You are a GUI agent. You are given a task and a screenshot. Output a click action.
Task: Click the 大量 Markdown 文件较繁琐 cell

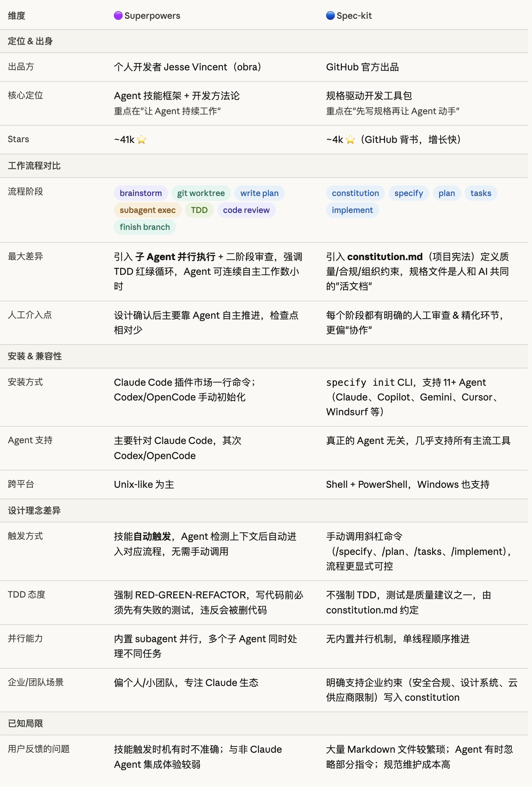(x=419, y=757)
